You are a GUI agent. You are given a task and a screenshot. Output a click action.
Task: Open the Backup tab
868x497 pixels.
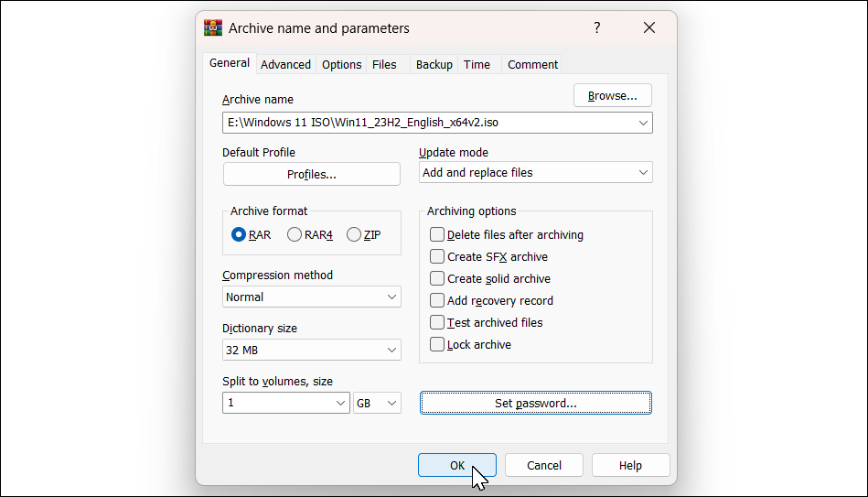[x=434, y=65]
